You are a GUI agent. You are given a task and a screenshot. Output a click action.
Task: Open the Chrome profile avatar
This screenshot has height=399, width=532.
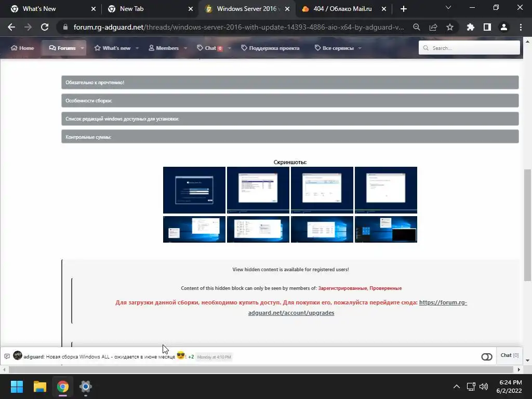pos(504,27)
